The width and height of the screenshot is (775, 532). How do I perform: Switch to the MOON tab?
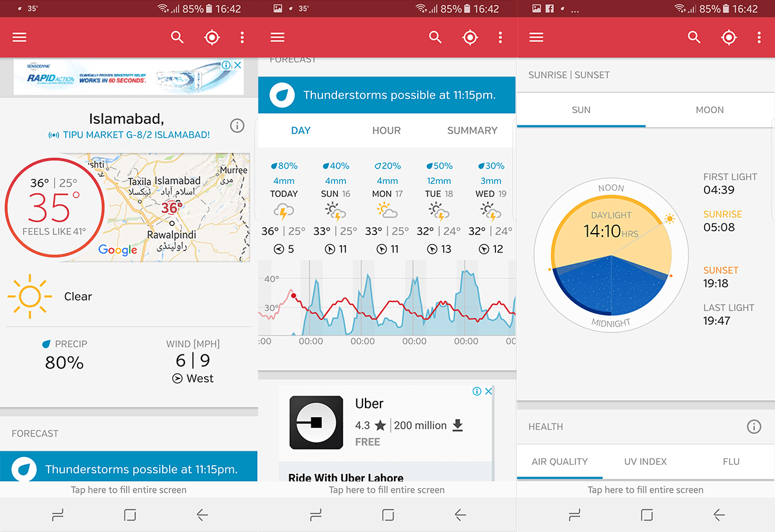[710, 110]
